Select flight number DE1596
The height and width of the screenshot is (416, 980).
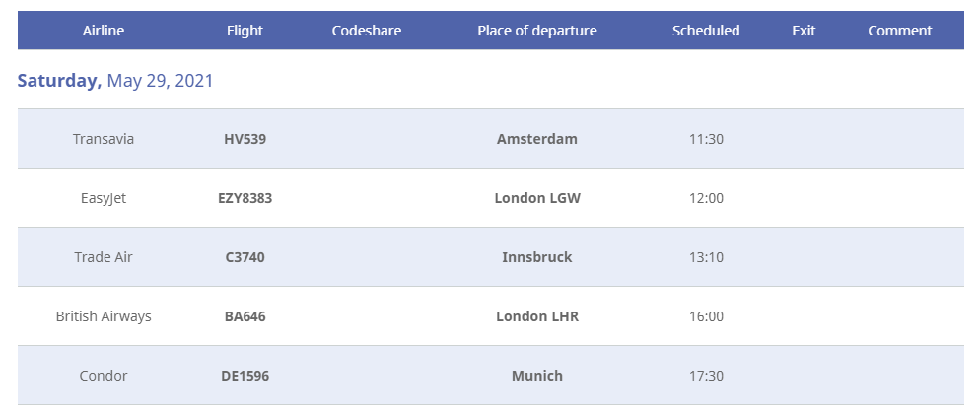point(245,376)
